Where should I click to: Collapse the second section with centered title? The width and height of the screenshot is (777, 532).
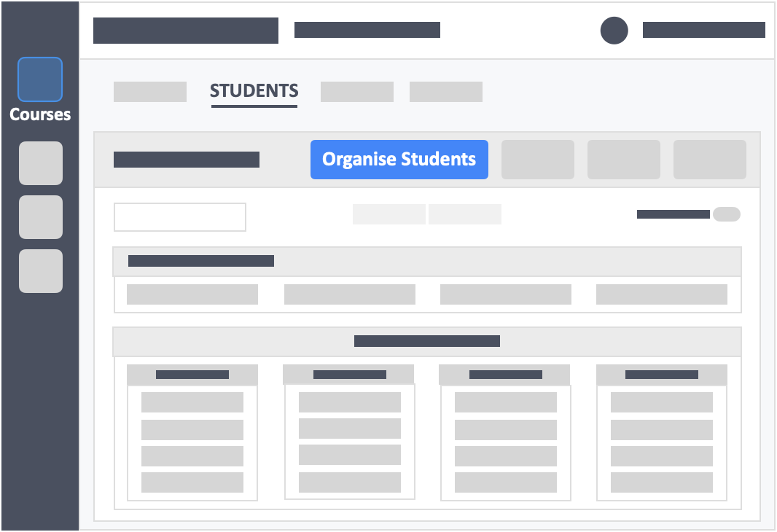pyautogui.click(x=427, y=342)
